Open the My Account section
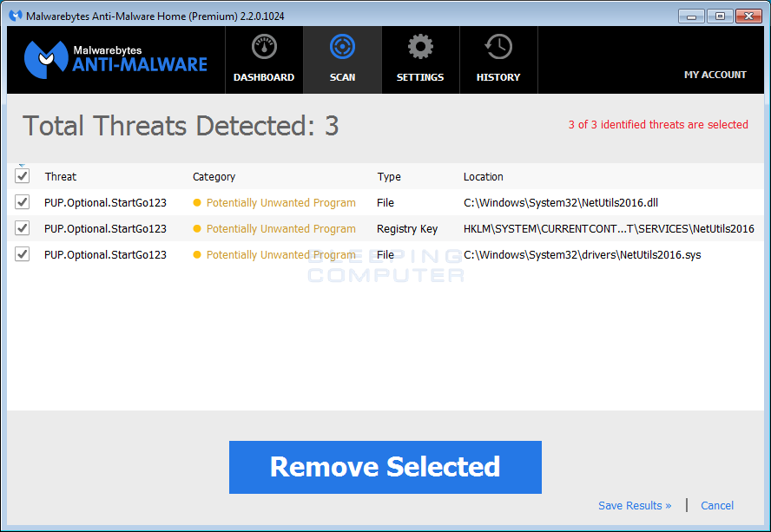The height and width of the screenshot is (532, 771). pos(715,75)
